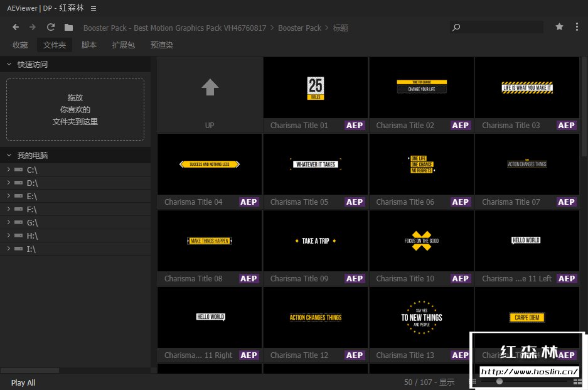Click the AEP badge of Charisma Title 02
Viewport: 588px width, 390px height.
[460, 126]
